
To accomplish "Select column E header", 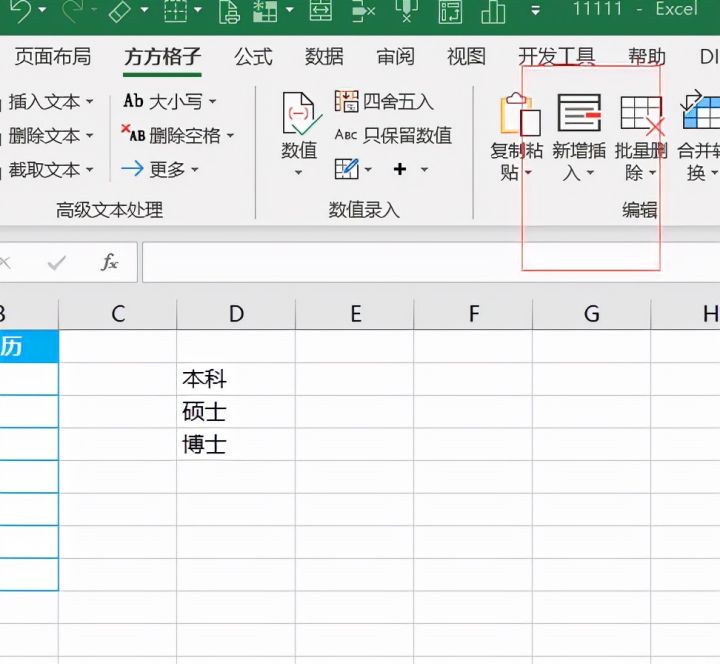I will point(354,314).
